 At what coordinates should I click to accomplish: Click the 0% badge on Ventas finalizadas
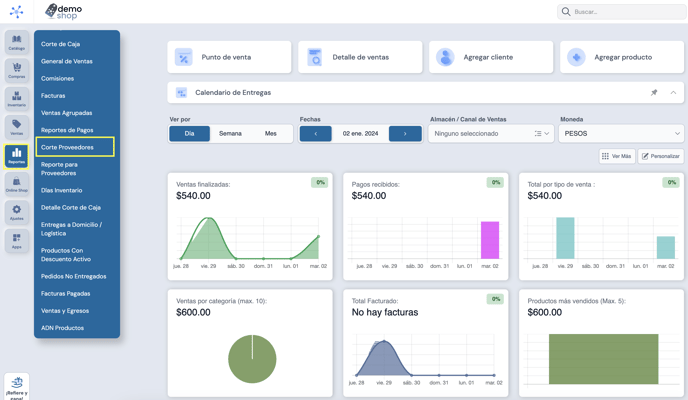pos(320,182)
